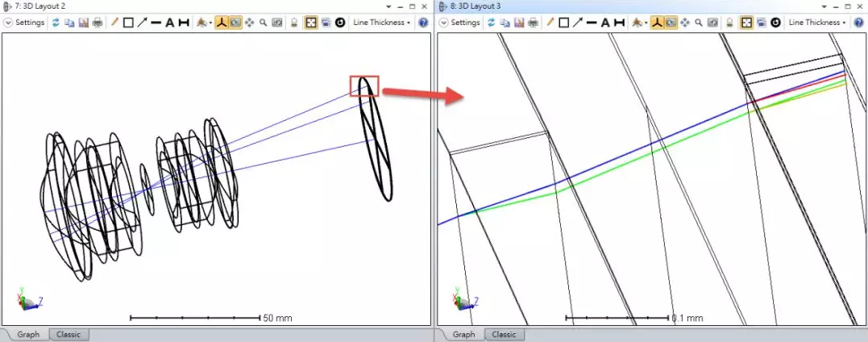This screenshot has height=342, width=868.
Task: Open help for 3D Layout 3
Action: click(x=859, y=23)
